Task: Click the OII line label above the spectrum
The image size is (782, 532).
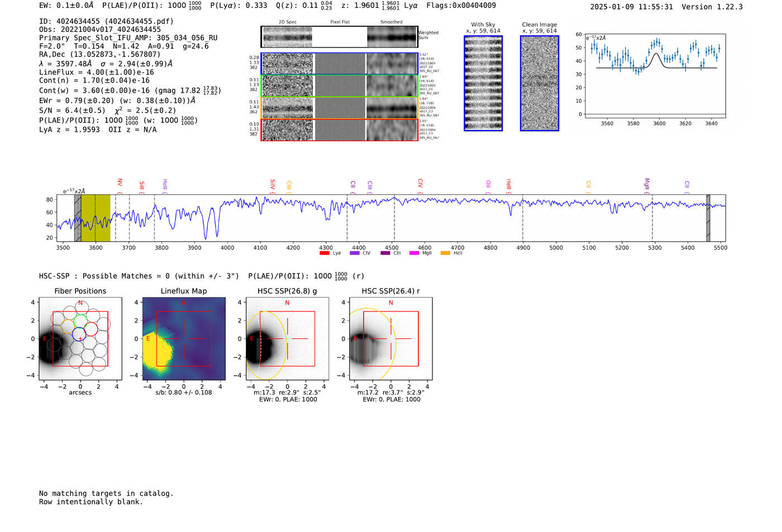Action: point(488,184)
